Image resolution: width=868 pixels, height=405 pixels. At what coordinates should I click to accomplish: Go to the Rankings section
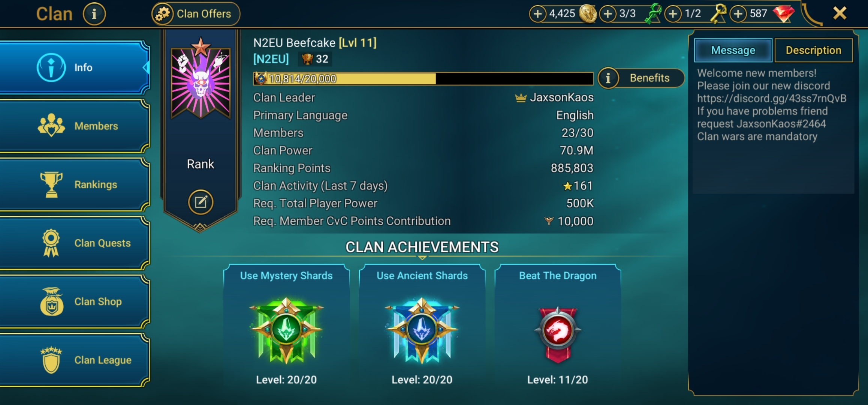[74, 184]
